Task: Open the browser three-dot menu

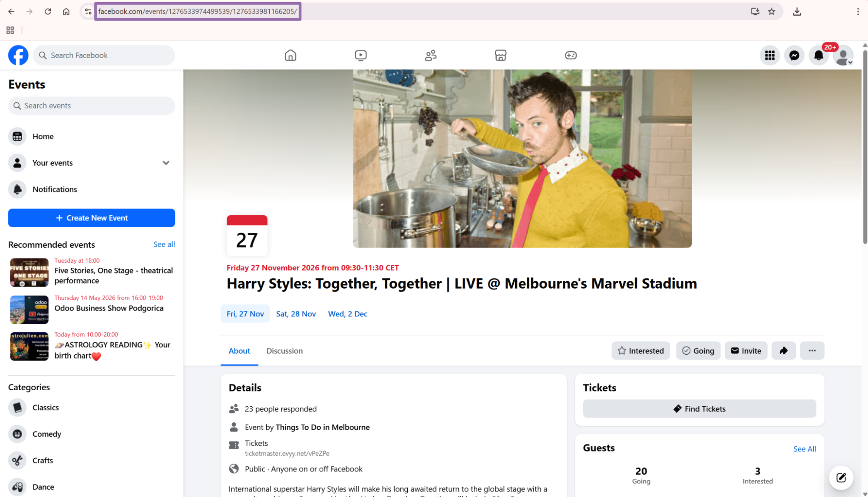Action: pos(858,12)
